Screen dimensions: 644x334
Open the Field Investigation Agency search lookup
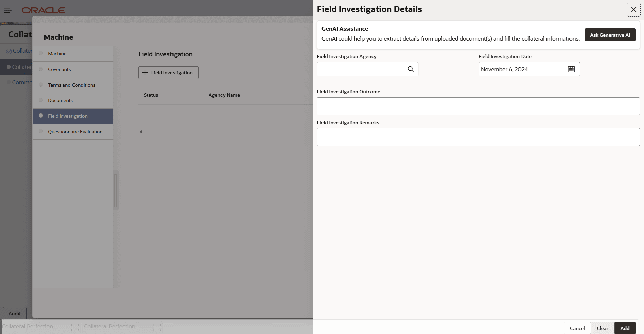click(411, 69)
